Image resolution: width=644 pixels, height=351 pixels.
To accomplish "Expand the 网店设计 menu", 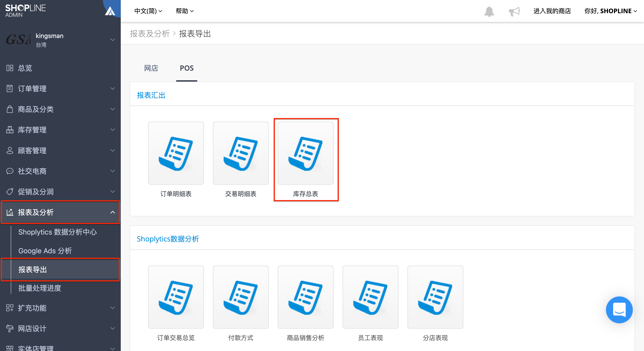I will coord(60,328).
